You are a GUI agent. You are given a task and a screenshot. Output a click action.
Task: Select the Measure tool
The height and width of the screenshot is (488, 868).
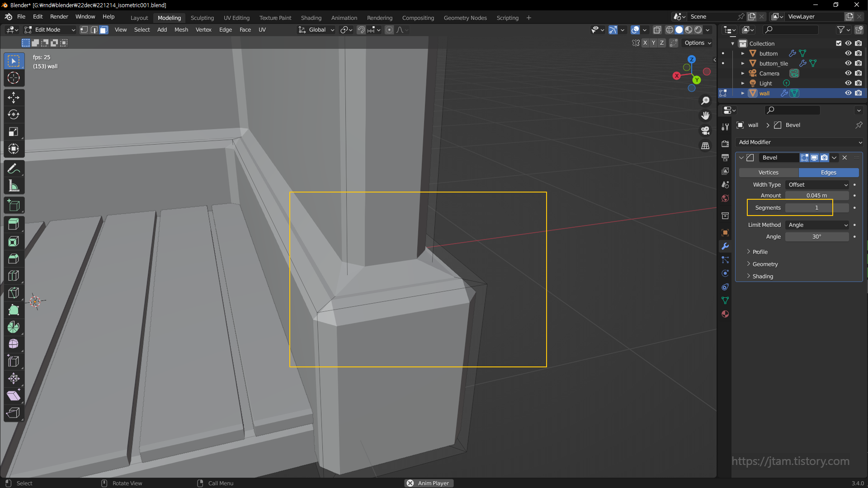coord(14,186)
